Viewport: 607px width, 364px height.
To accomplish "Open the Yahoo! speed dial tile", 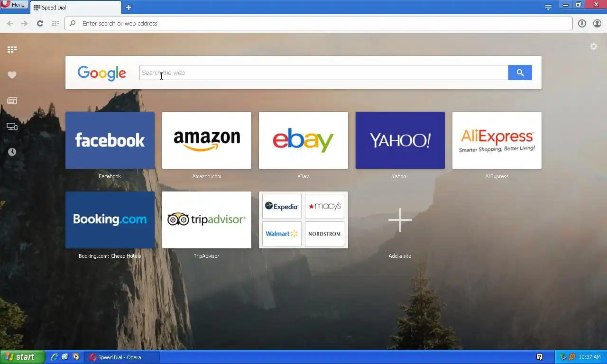I will (x=400, y=140).
